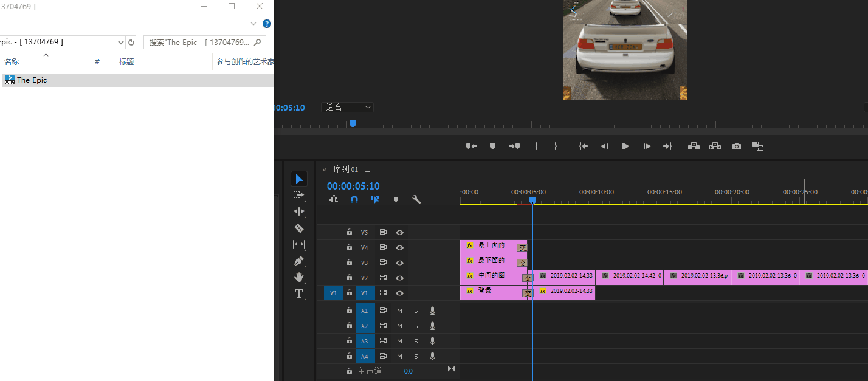Toggle lock on track V2

349,278
